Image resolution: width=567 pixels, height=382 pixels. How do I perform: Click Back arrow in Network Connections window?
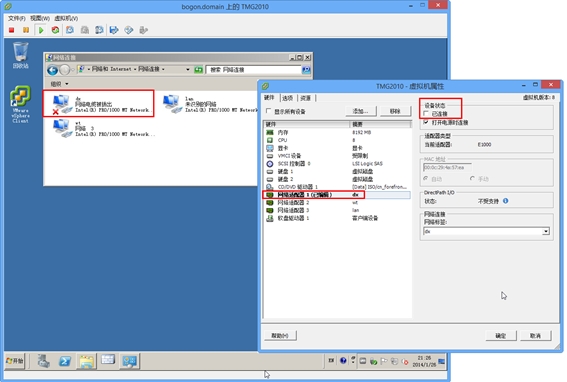(x=52, y=70)
